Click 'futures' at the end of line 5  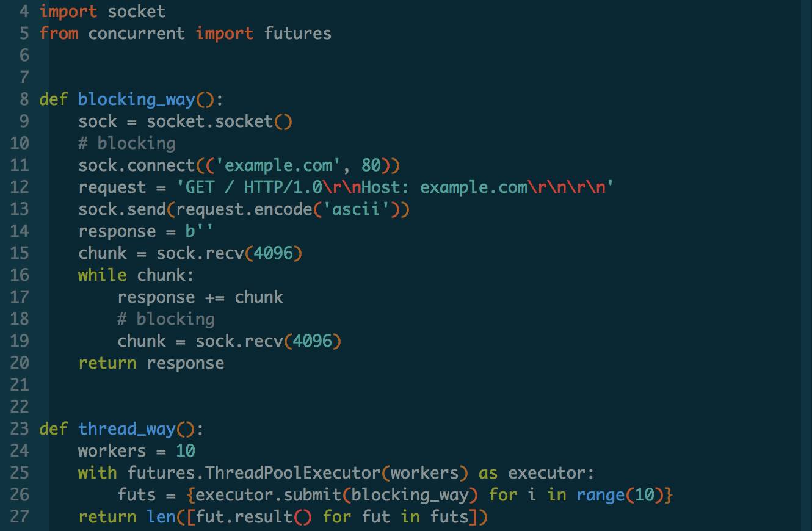pyautogui.click(x=297, y=34)
